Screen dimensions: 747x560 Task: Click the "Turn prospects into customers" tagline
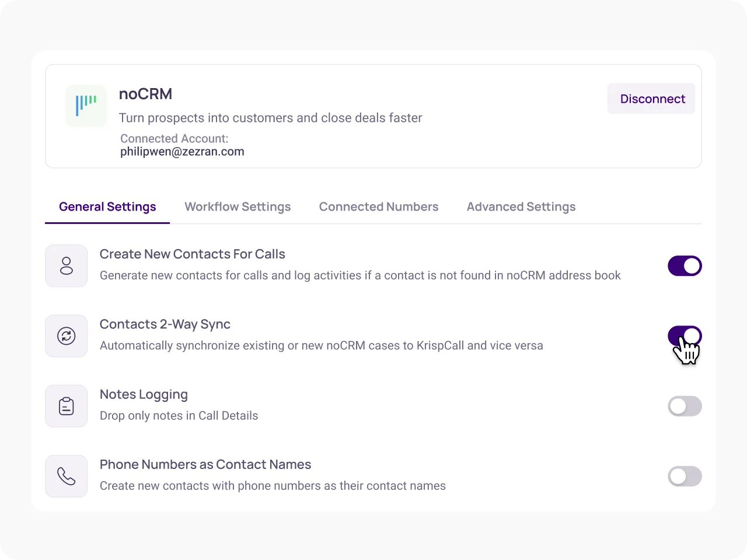pyautogui.click(x=270, y=118)
